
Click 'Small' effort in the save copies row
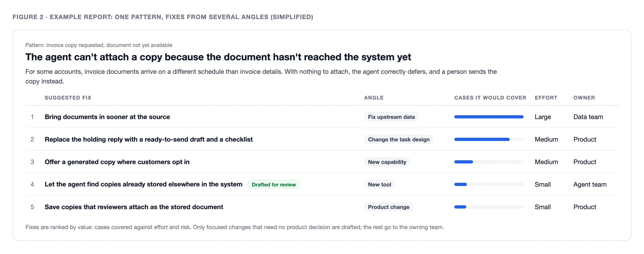pyautogui.click(x=542, y=207)
